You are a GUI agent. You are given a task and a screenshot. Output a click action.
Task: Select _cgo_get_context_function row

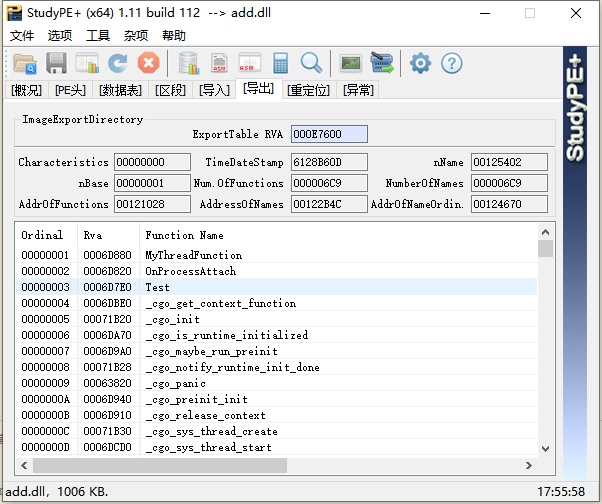tap(276, 303)
